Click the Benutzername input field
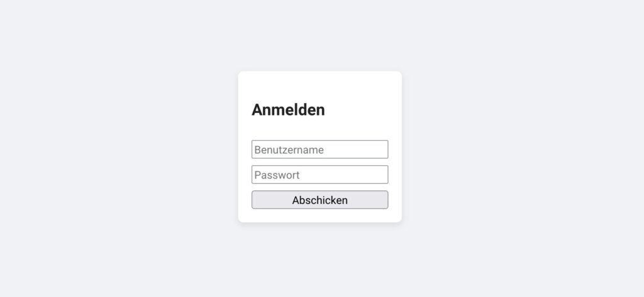644x297 pixels. coord(319,149)
